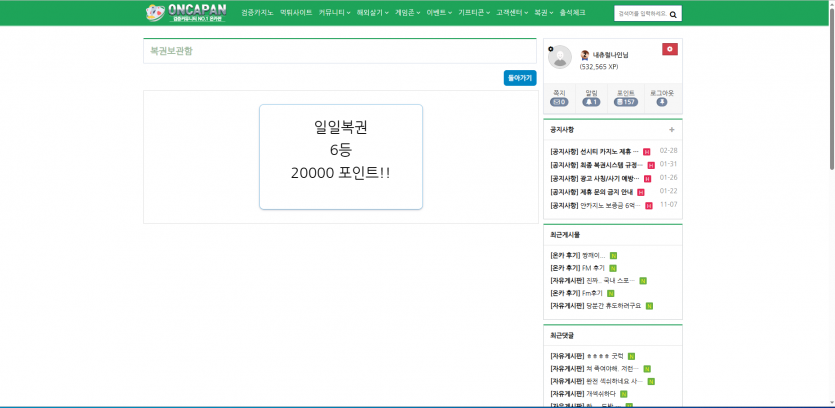Open recent comment 완전 섹쉬하네요
This screenshot has width=835, height=408.
pyautogui.click(x=596, y=381)
